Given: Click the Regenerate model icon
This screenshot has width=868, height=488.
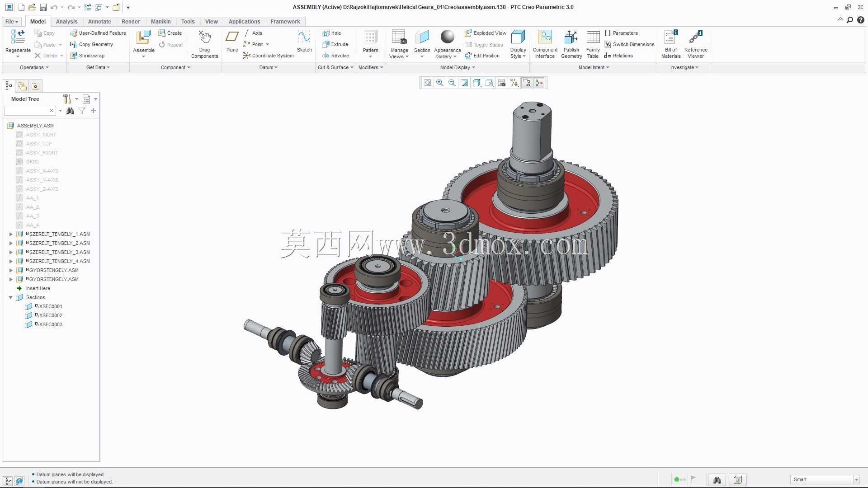Looking at the screenshot, I should (18, 37).
